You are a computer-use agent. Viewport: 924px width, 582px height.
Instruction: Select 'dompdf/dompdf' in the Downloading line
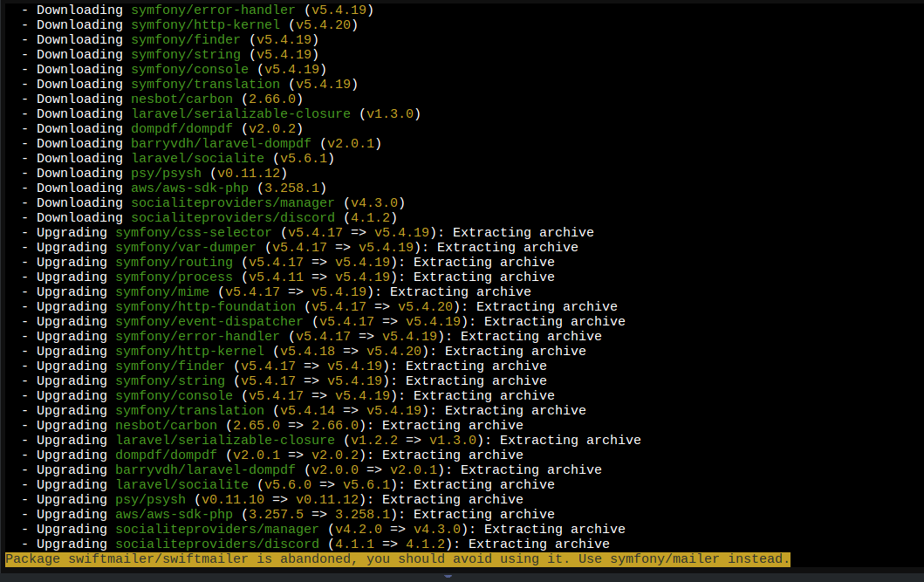pyautogui.click(x=181, y=128)
